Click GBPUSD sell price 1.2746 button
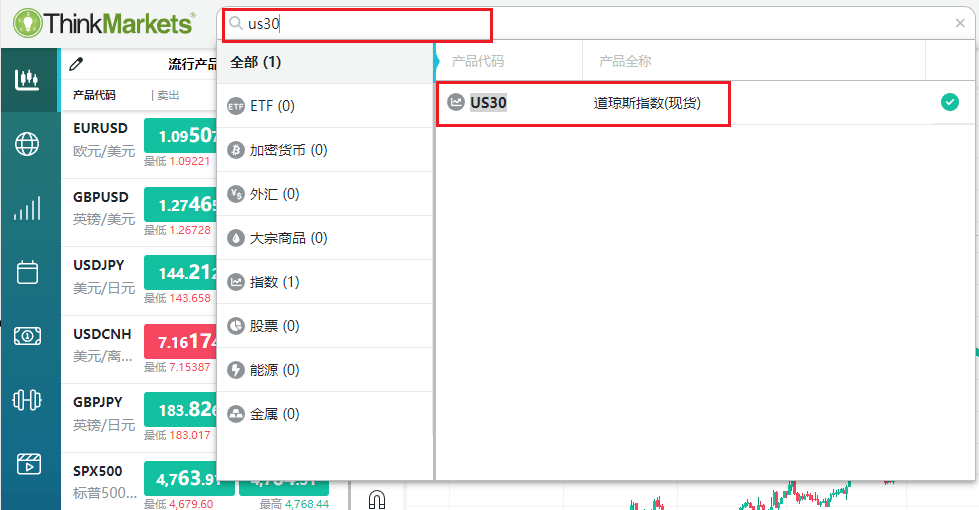The image size is (979, 510). click(181, 204)
